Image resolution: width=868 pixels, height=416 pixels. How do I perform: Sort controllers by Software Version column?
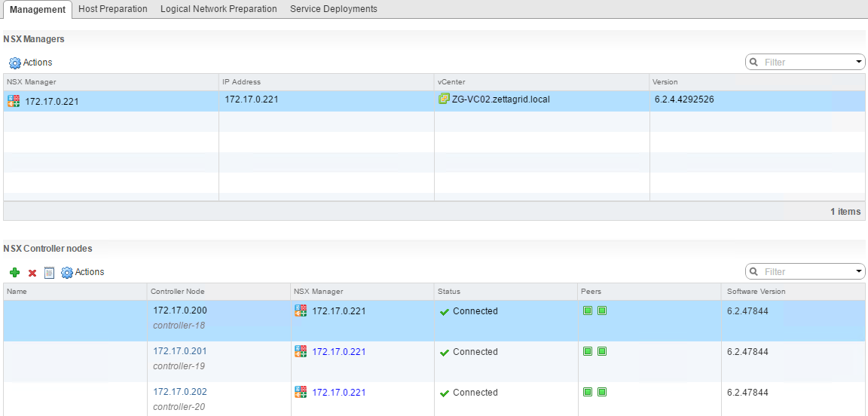794,292
